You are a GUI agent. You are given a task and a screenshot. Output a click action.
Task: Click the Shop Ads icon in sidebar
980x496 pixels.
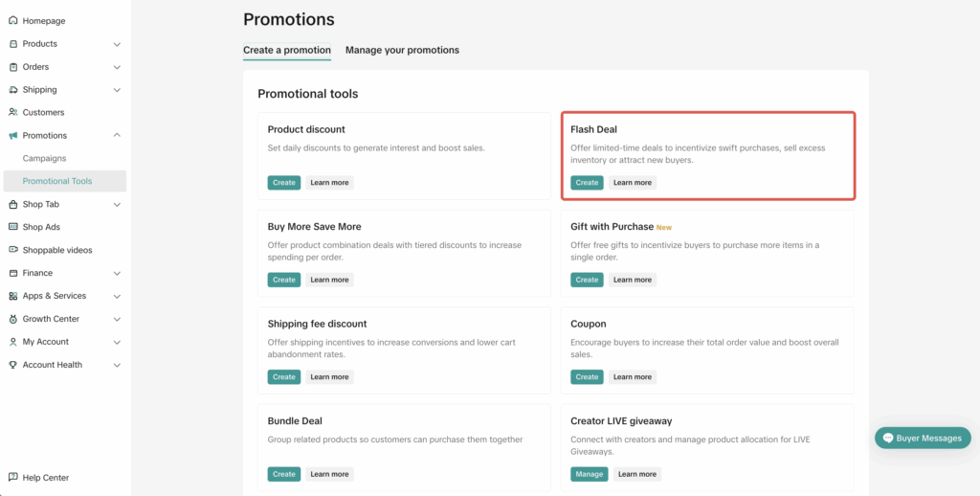click(x=13, y=227)
